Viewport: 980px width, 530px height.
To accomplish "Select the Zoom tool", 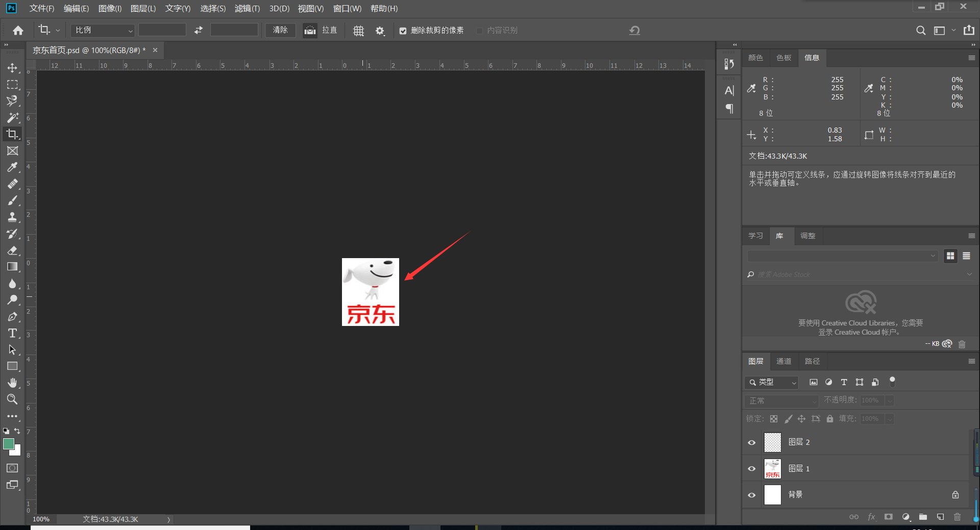I will (12, 399).
